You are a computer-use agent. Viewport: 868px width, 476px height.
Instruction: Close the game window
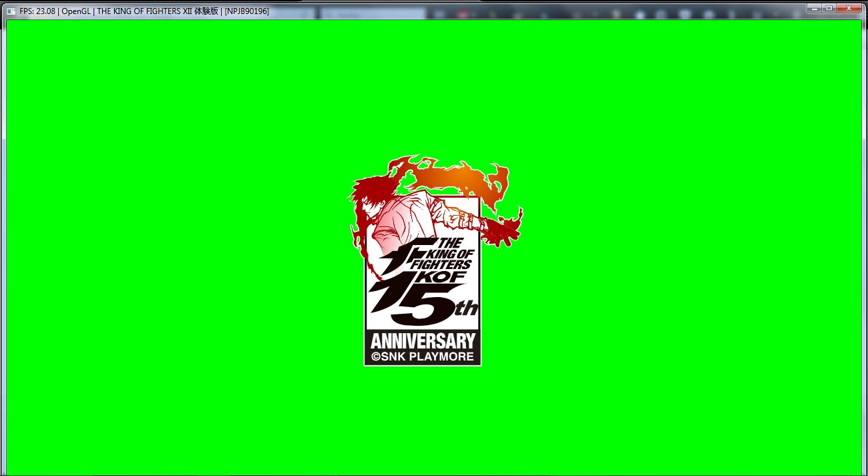pyautogui.click(x=850, y=7)
